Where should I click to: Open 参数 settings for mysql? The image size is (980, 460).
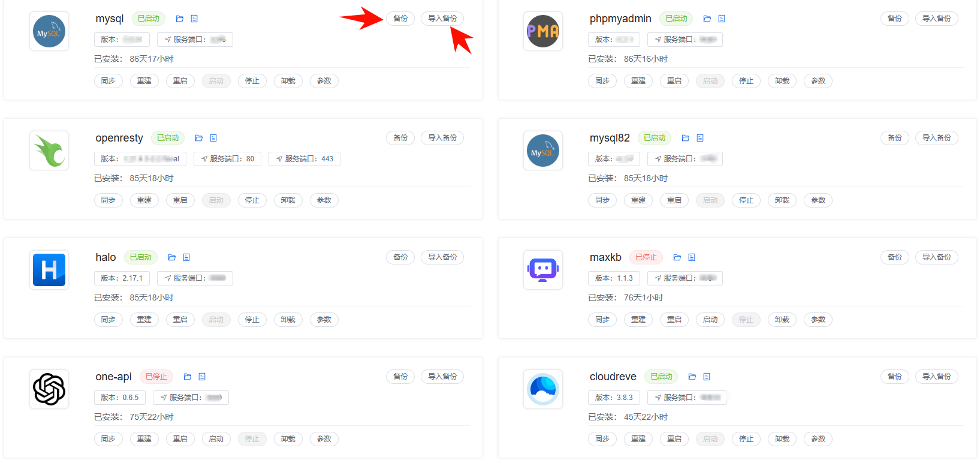pyautogui.click(x=324, y=81)
